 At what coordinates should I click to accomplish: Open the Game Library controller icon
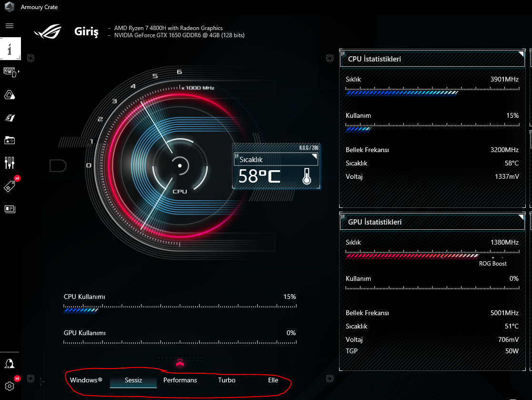click(10, 140)
